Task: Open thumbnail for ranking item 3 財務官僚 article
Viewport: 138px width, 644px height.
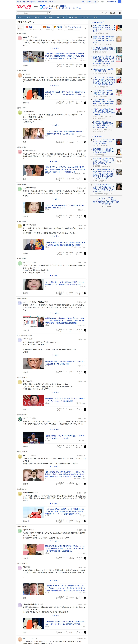Action: pyautogui.click(x=119, y=50)
